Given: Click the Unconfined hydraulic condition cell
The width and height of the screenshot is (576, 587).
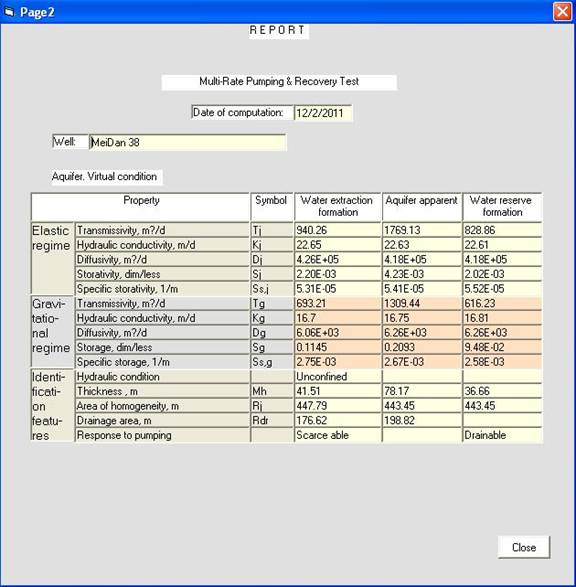Looking at the screenshot, I should tap(338, 377).
